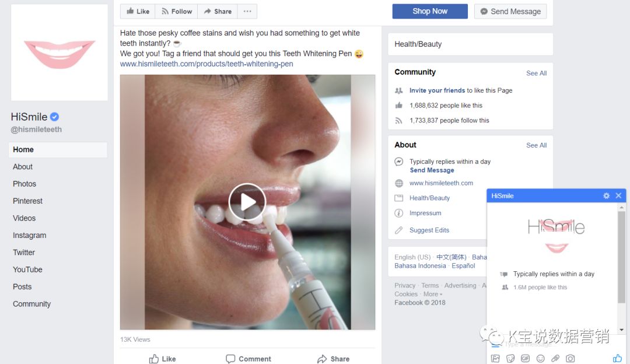Add photo using the chat image icon

pos(495,358)
